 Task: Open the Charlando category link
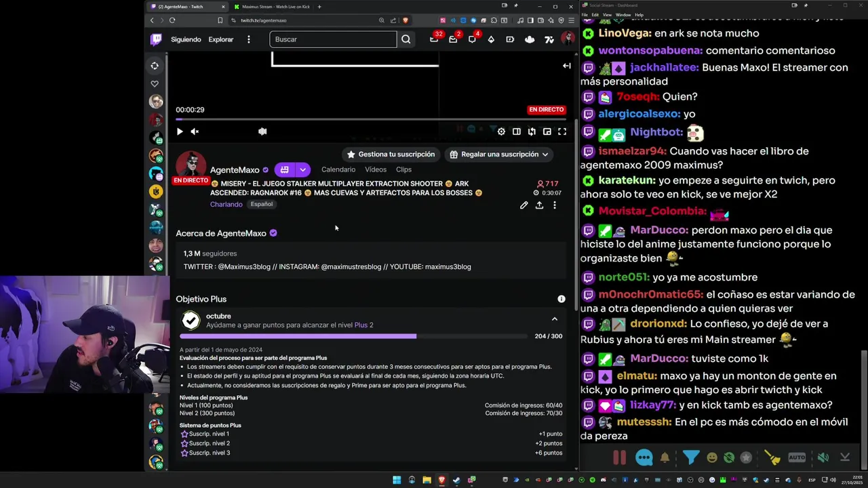point(226,204)
